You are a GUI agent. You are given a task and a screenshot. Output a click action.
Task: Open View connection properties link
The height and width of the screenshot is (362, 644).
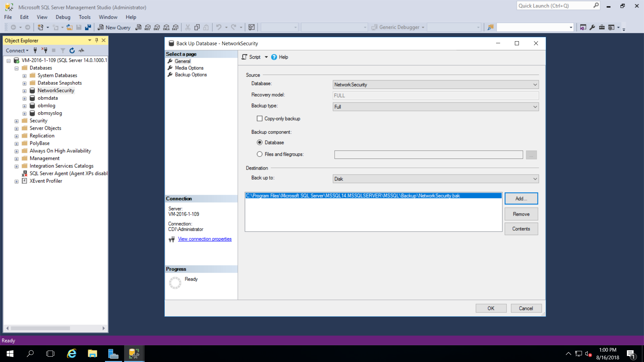pyautogui.click(x=205, y=239)
